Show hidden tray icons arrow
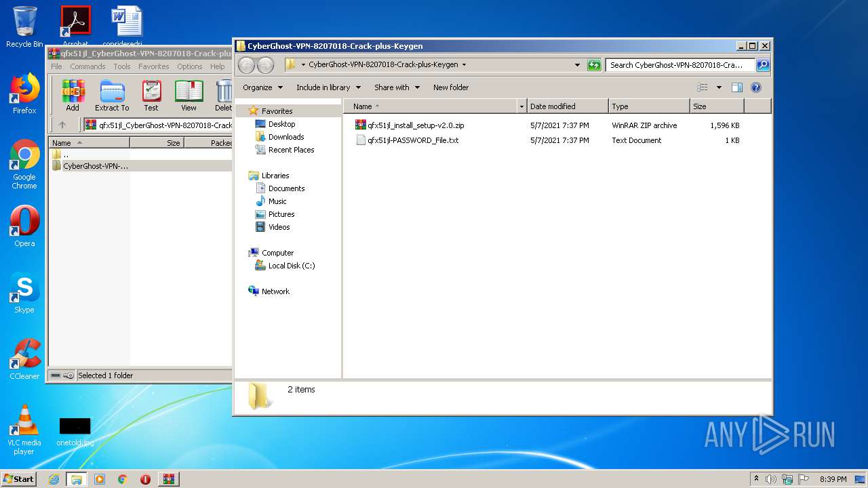 coord(756,479)
